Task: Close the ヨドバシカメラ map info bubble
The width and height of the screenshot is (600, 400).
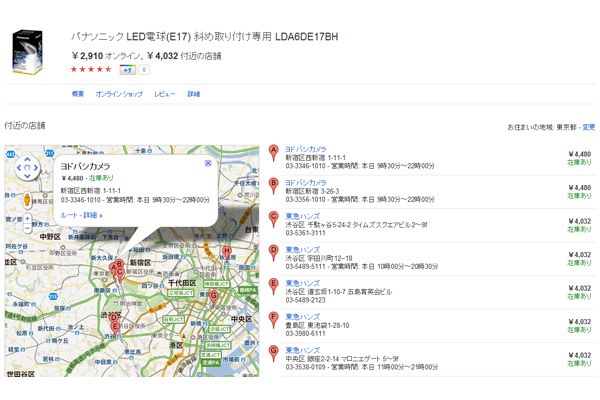Action: (x=208, y=163)
